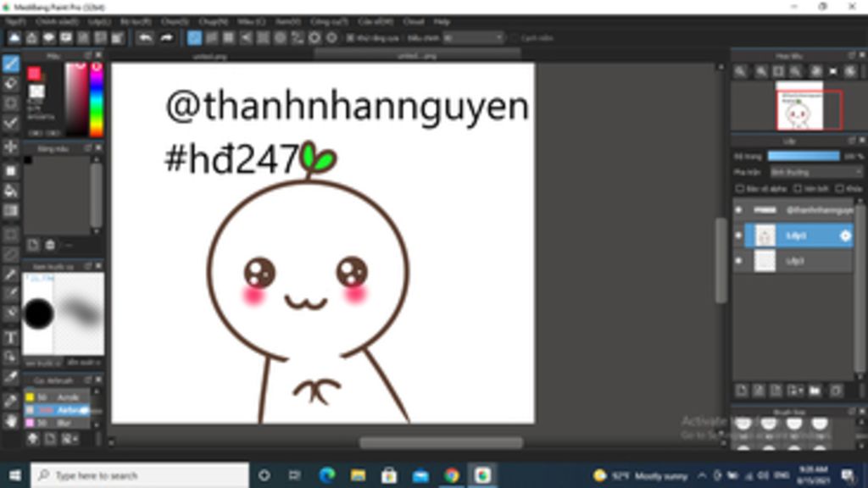The image size is (868, 488).
Task: Zoom out using the second navigator magnifier
Action: point(761,71)
